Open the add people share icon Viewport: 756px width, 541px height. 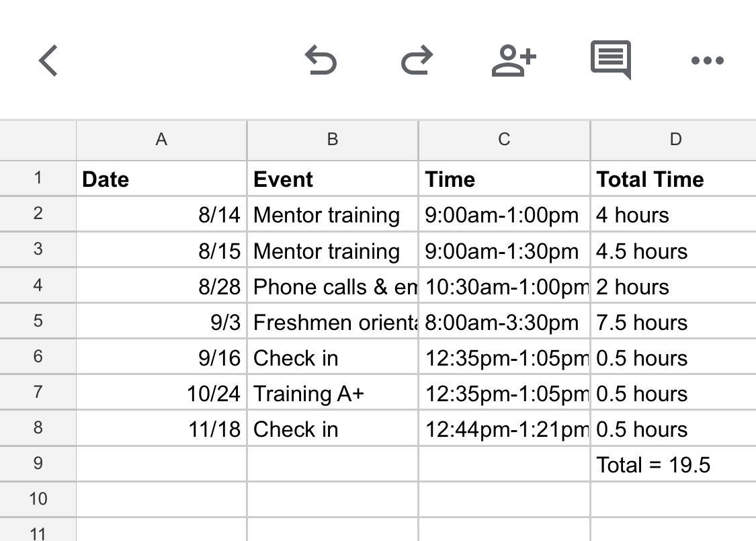pyautogui.click(x=513, y=60)
